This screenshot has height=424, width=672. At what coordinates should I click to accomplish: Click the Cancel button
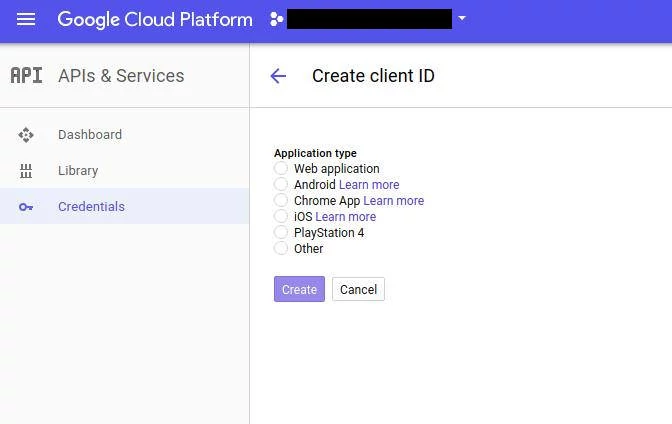tap(358, 289)
